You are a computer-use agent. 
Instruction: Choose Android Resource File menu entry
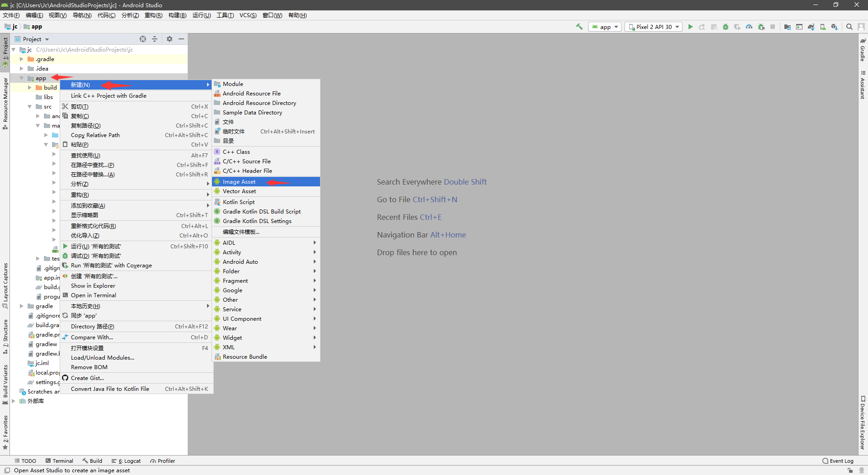point(266,93)
